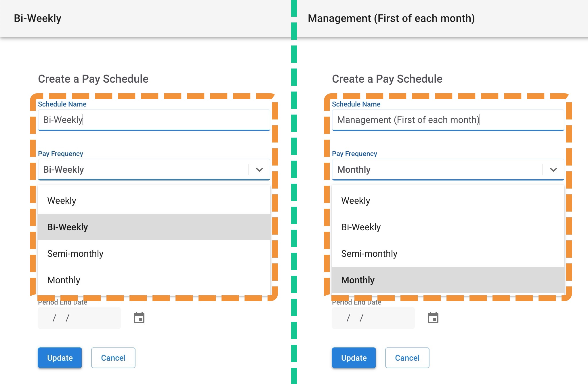Click Update button in Bi-Weekly panel
This screenshot has height=384, width=588.
(x=60, y=358)
